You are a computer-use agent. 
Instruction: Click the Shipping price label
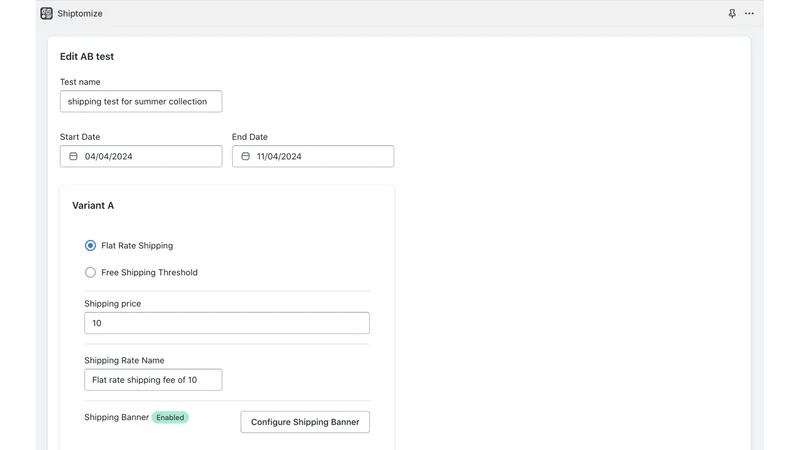click(x=112, y=304)
